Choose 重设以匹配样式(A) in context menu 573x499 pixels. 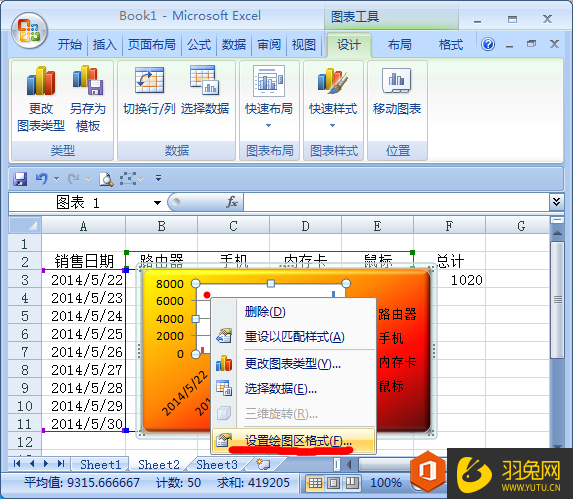(293, 337)
